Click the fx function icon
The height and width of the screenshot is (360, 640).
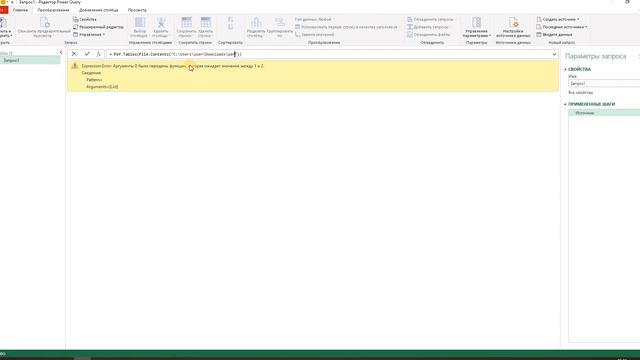point(98,54)
